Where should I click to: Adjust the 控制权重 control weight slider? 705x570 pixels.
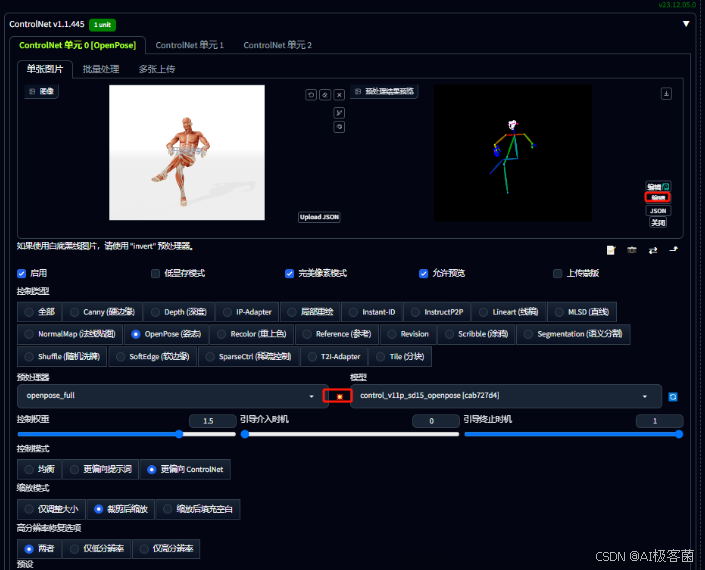pyautogui.click(x=127, y=434)
